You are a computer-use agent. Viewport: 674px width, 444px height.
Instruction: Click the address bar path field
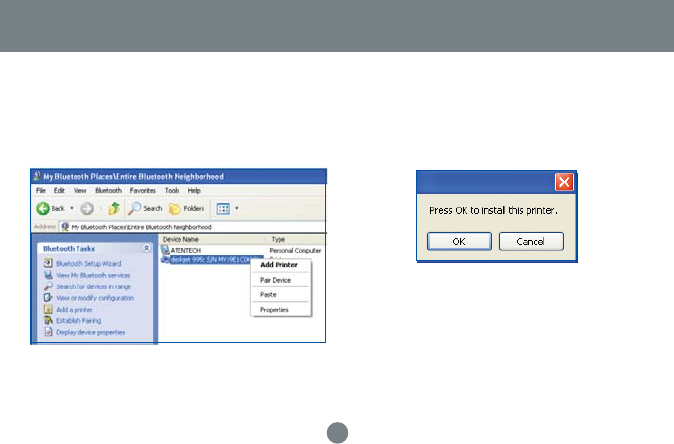pyautogui.click(x=192, y=227)
